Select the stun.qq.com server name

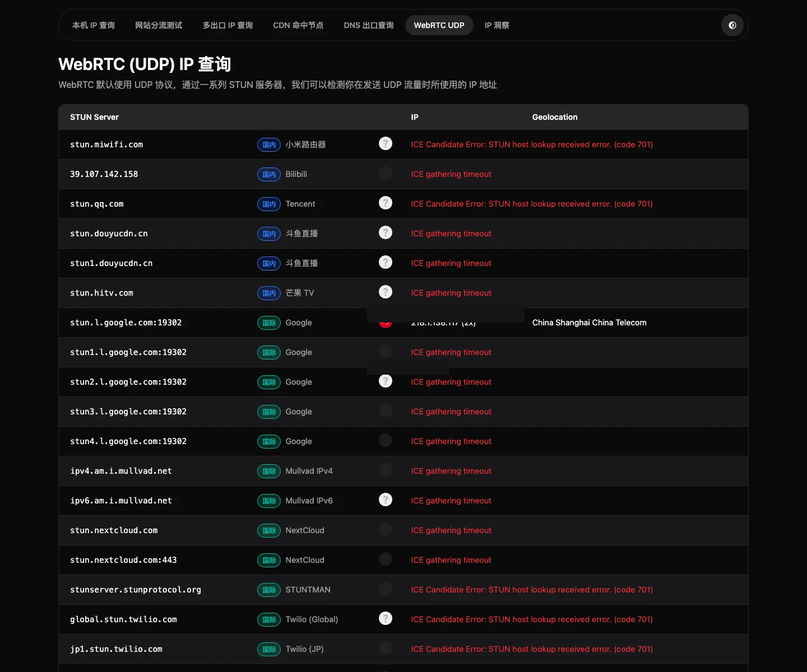(96, 204)
